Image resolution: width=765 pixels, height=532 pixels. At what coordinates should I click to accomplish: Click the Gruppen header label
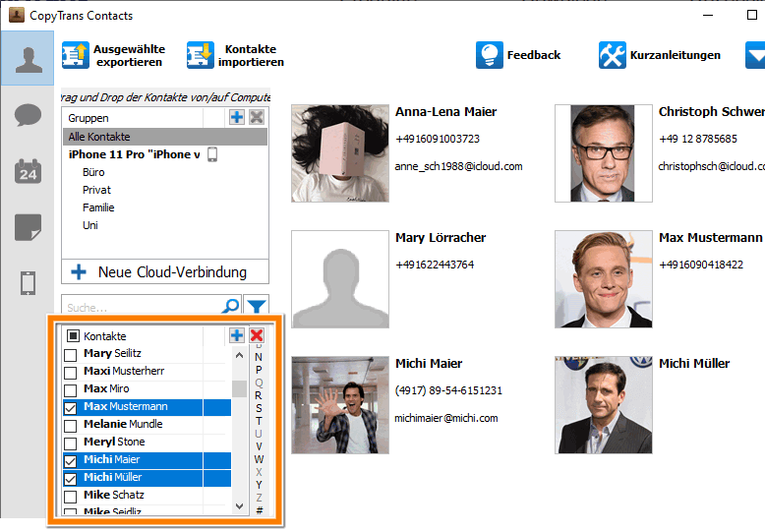(88, 118)
